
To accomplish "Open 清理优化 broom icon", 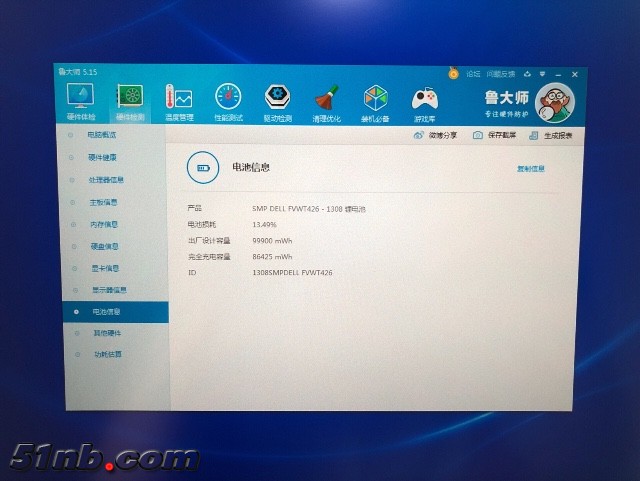I will 327,98.
